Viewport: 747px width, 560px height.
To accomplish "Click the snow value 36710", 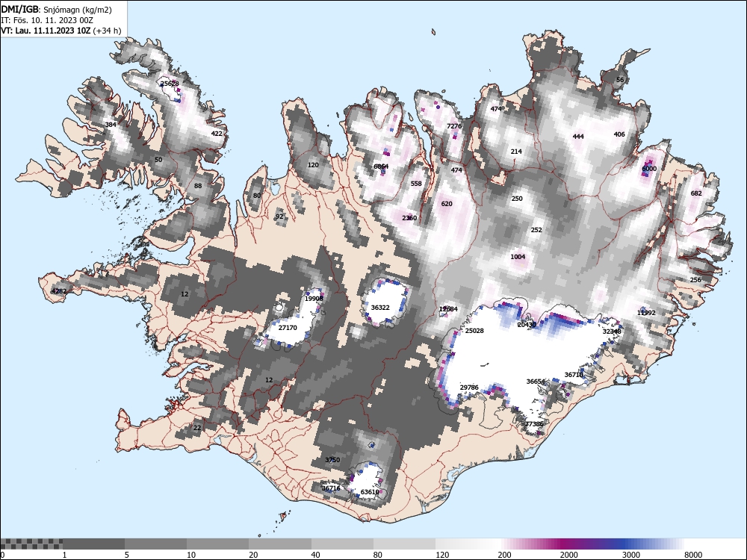I will (x=574, y=375).
